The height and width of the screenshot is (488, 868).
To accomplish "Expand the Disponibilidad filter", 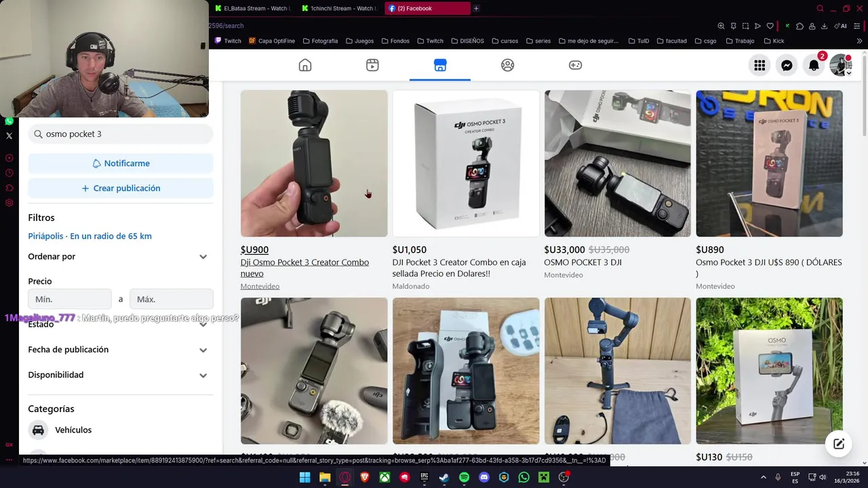I will (121, 375).
